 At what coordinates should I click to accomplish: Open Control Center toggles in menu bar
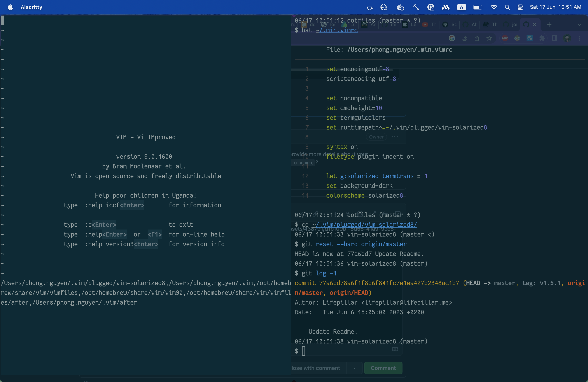tap(520, 7)
